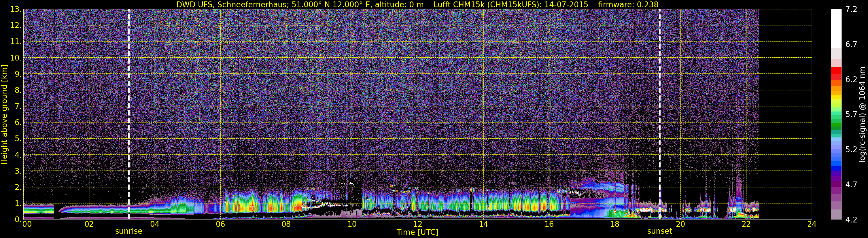This screenshot has height=238, width=868.
Task: Click height axis tick label '12.'
Action: [x=16, y=26]
